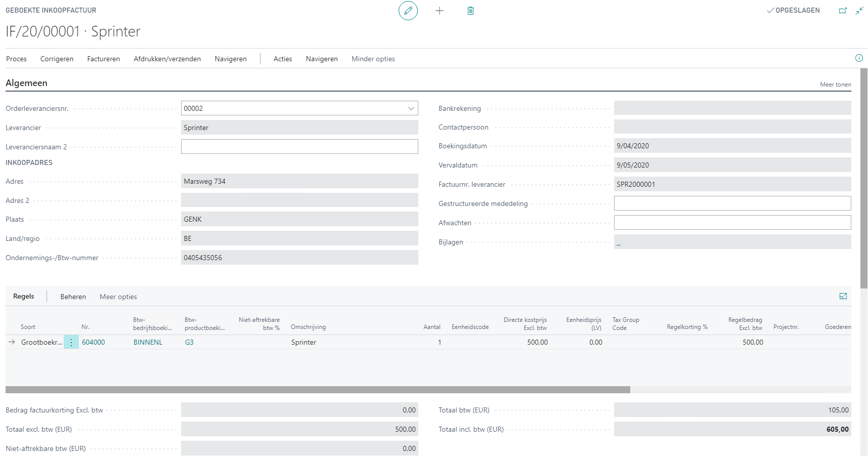Click Minder opties to collapse actions
Image resolution: width=868 pixels, height=456 pixels.
373,59
